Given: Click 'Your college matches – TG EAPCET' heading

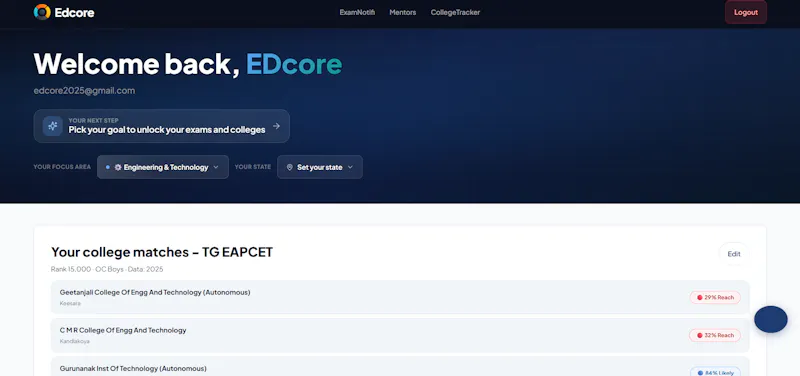Looking at the screenshot, I should pos(162,252).
